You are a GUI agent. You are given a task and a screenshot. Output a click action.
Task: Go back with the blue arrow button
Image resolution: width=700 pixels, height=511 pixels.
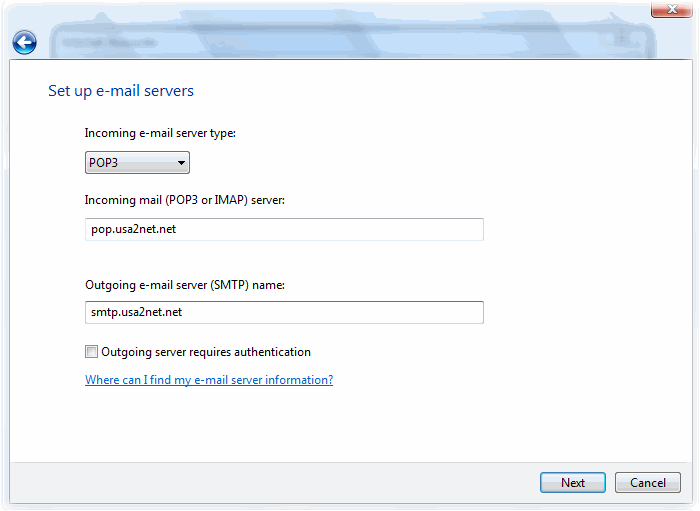point(25,43)
